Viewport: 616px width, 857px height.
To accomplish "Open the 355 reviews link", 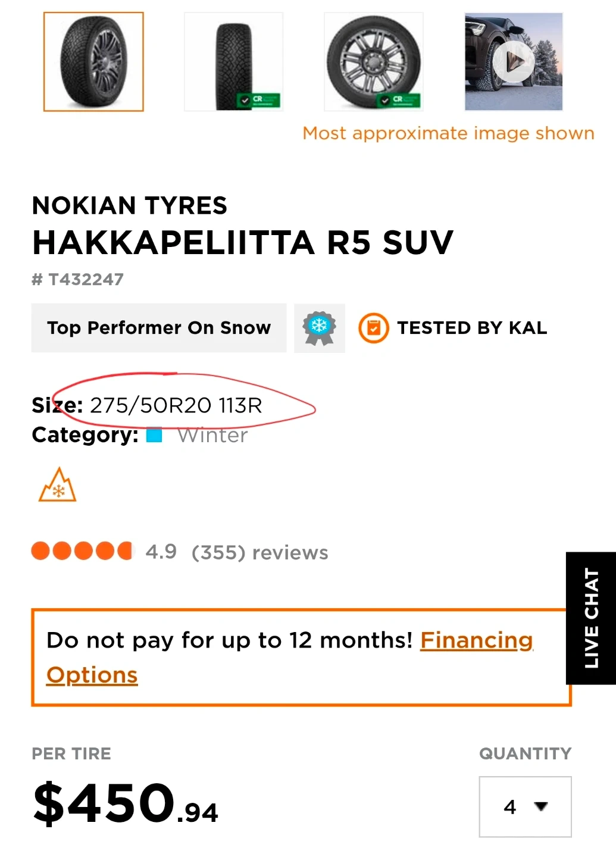I will click(x=259, y=552).
